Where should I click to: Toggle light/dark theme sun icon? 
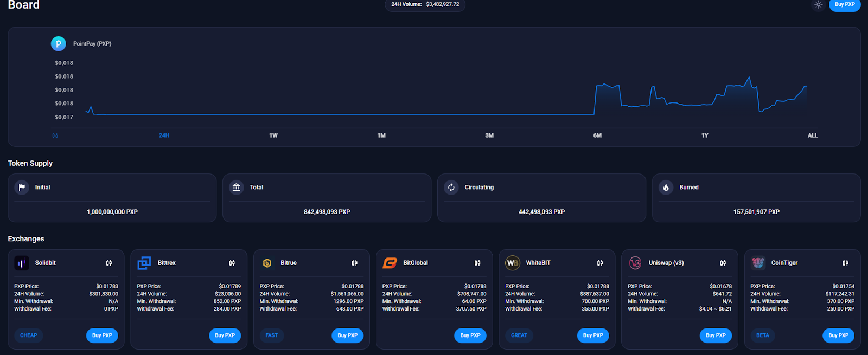pos(818,4)
